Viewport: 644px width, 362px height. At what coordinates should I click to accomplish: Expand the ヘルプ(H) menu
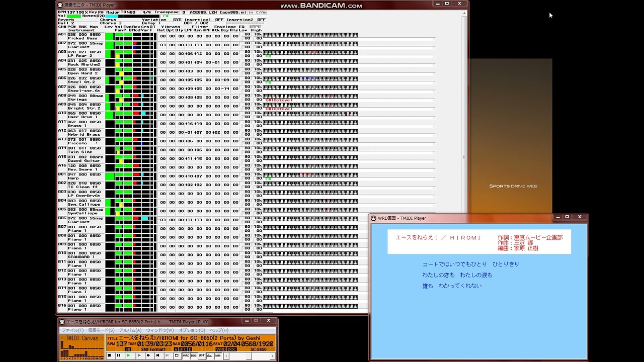219,330
